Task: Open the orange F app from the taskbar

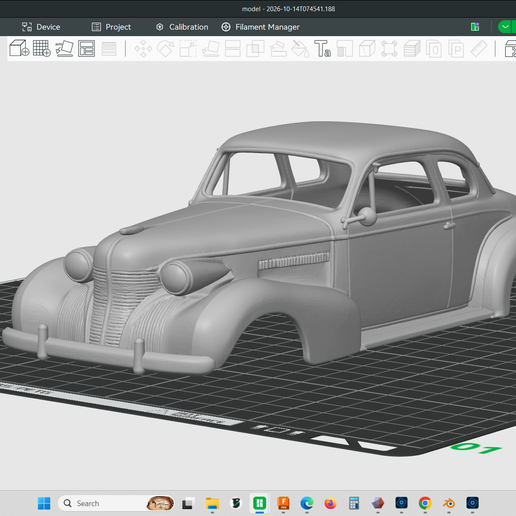Action: [283, 503]
